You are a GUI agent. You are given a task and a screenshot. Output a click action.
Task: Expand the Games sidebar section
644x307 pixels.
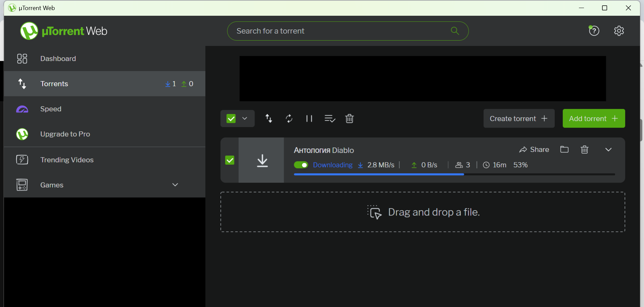pos(175,185)
